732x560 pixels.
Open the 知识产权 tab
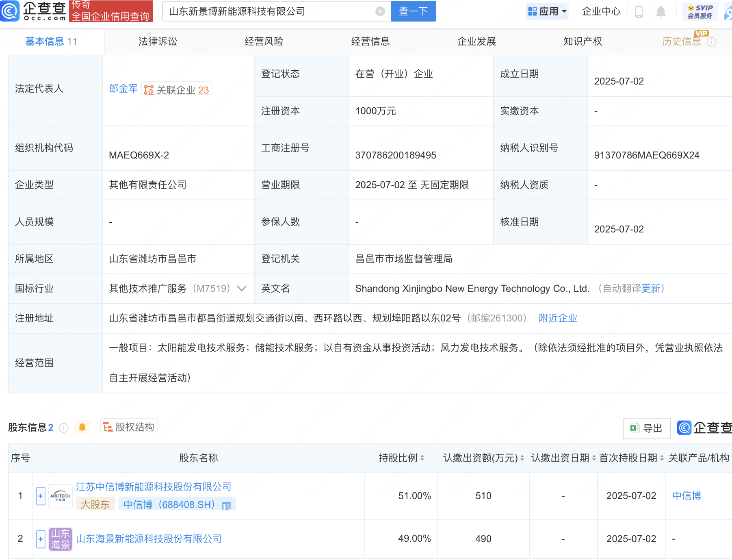[x=583, y=41]
